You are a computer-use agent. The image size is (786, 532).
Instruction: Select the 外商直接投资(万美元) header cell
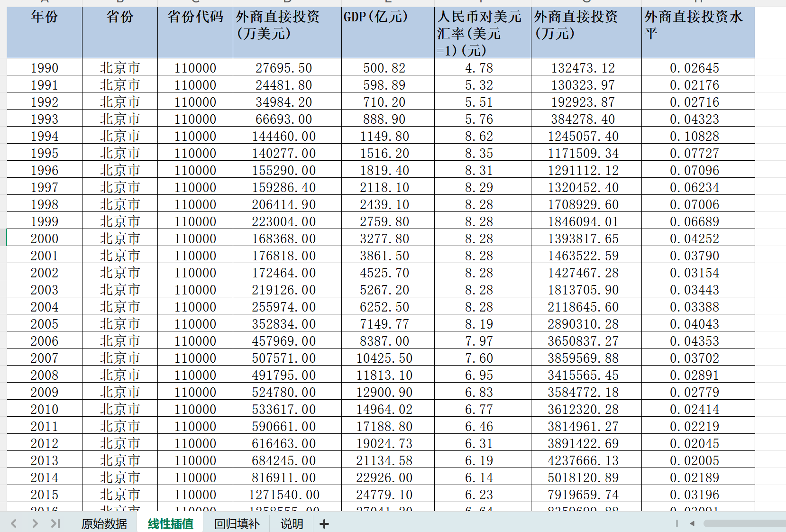coord(287,32)
